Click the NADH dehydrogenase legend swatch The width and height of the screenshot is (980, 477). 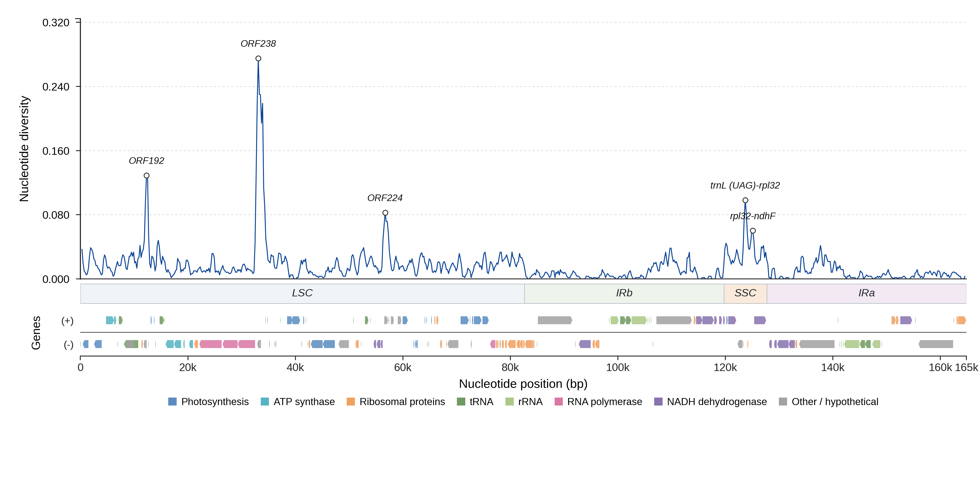(658, 402)
